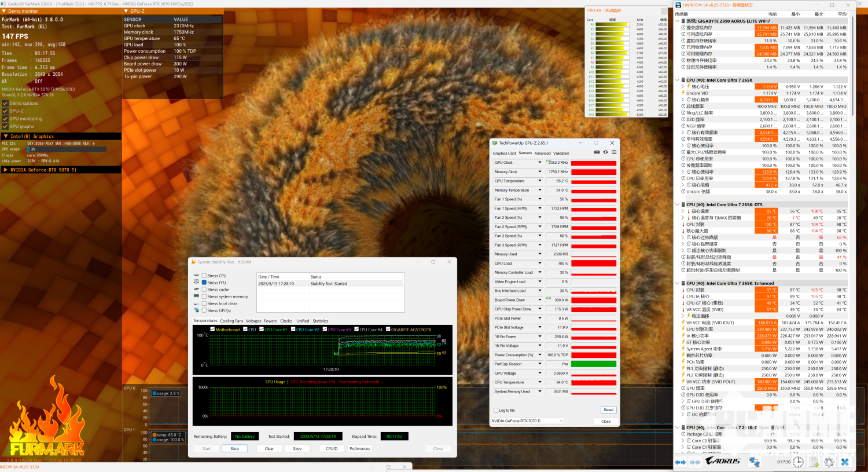Click the Stress GPU(s) monitor icon

[x=196, y=310]
